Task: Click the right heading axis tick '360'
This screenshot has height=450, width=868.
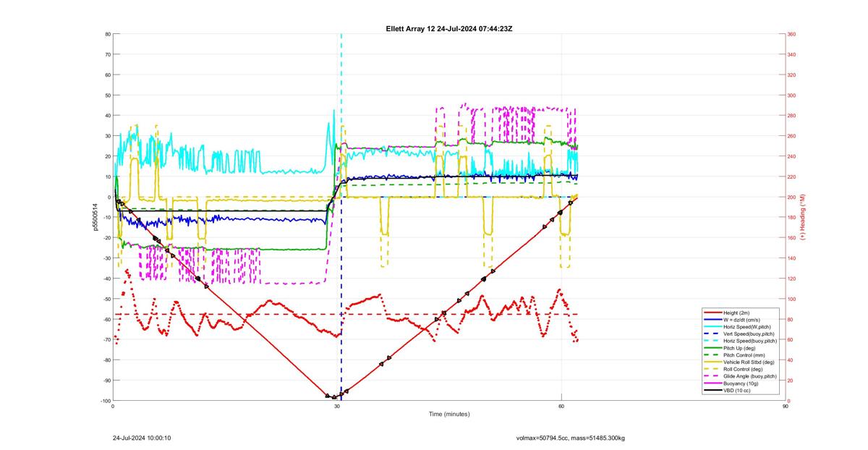Action: coord(792,34)
